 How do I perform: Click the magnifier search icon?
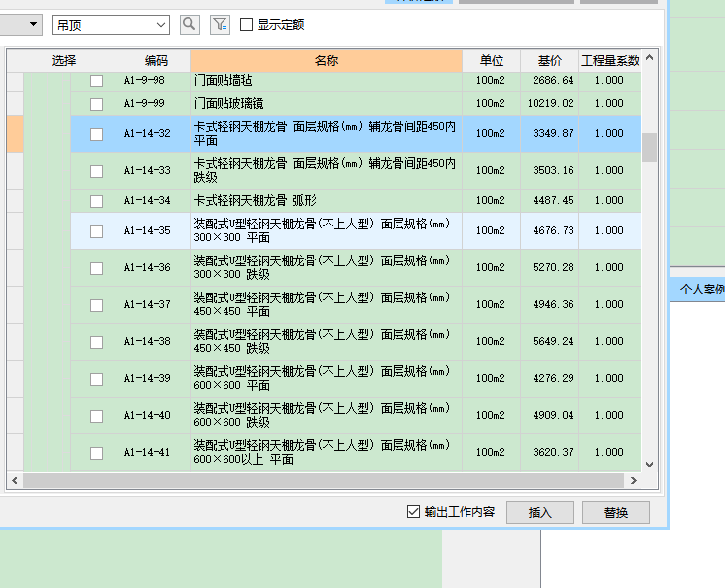point(190,24)
